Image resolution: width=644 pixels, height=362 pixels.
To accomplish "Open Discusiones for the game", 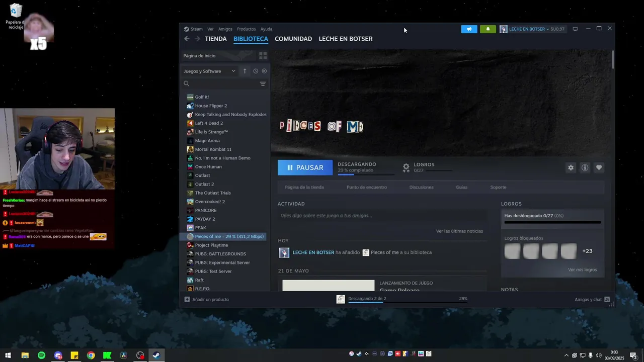I will point(421,188).
